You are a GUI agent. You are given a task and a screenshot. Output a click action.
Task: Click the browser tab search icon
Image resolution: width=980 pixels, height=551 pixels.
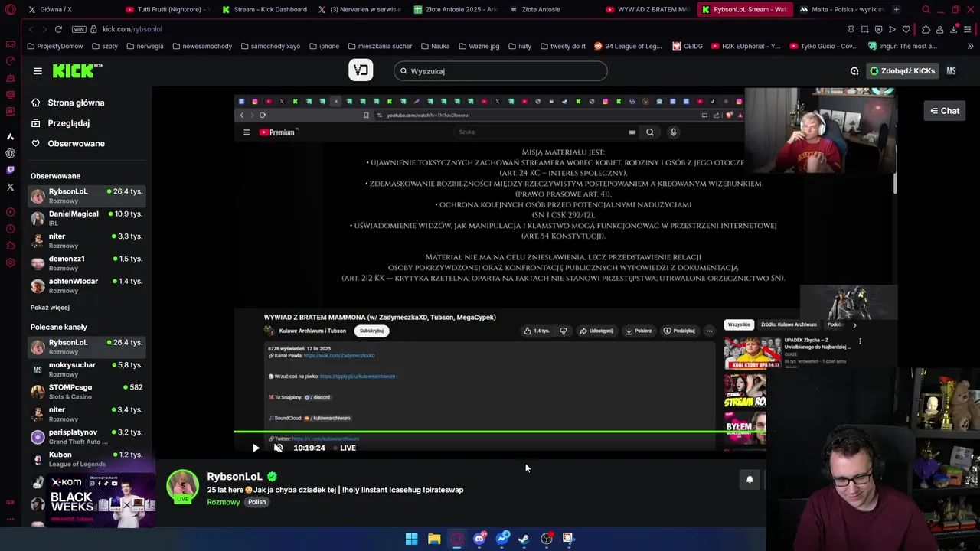[x=926, y=9]
